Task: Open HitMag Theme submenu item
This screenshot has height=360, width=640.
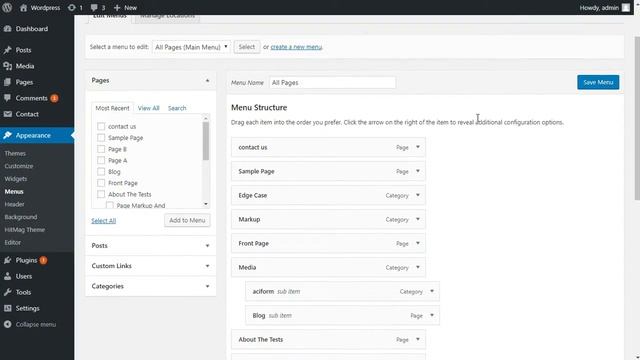Action: [x=24, y=230]
